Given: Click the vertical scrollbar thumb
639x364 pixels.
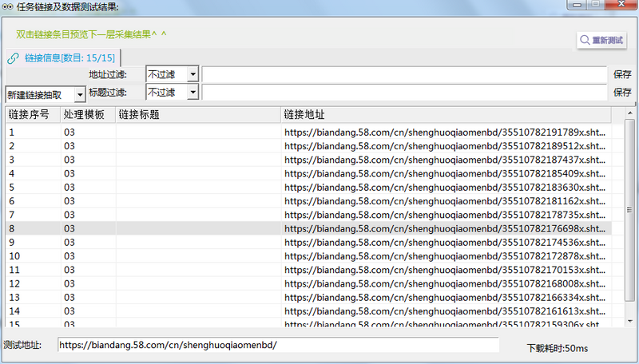Looking at the screenshot, I should tap(630, 210).
